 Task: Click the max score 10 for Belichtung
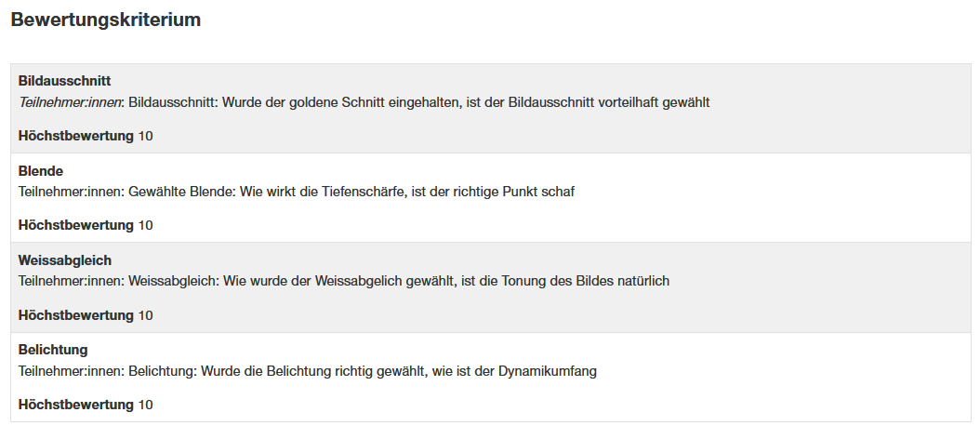click(146, 405)
